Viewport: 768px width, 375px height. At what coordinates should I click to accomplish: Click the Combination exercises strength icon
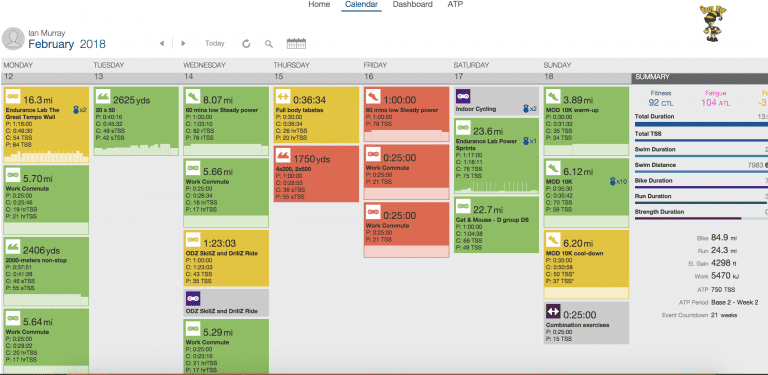click(x=553, y=311)
